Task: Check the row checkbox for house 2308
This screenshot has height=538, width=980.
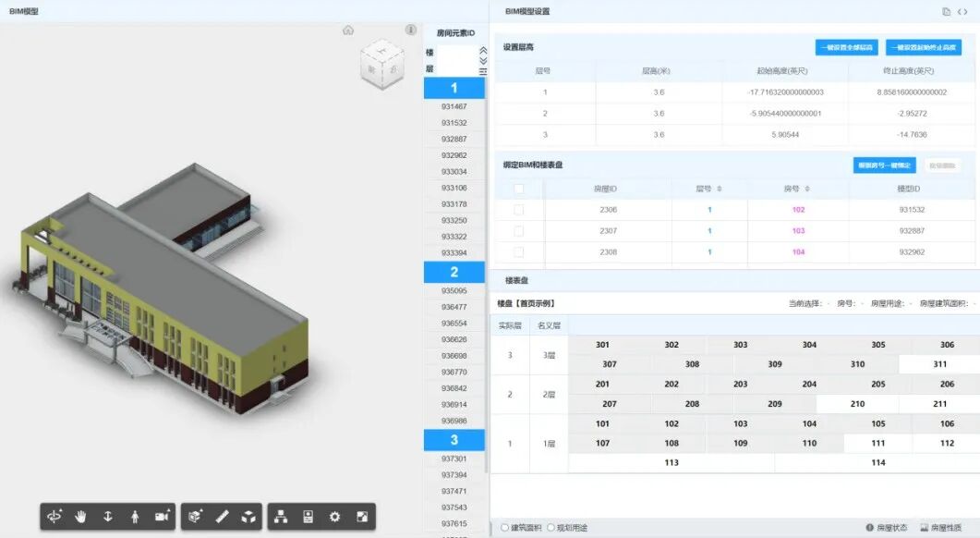Action: pyautogui.click(x=518, y=252)
